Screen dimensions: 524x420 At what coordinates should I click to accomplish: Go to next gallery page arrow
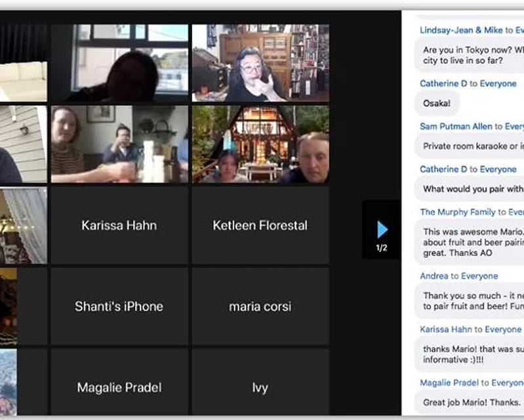pyautogui.click(x=382, y=230)
